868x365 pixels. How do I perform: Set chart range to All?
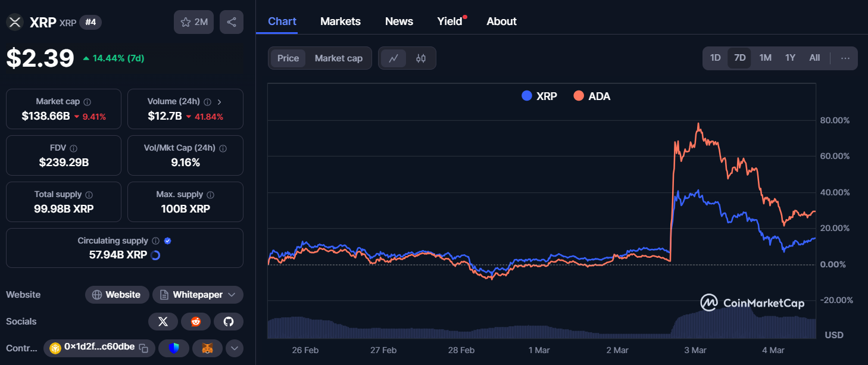(x=814, y=58)
